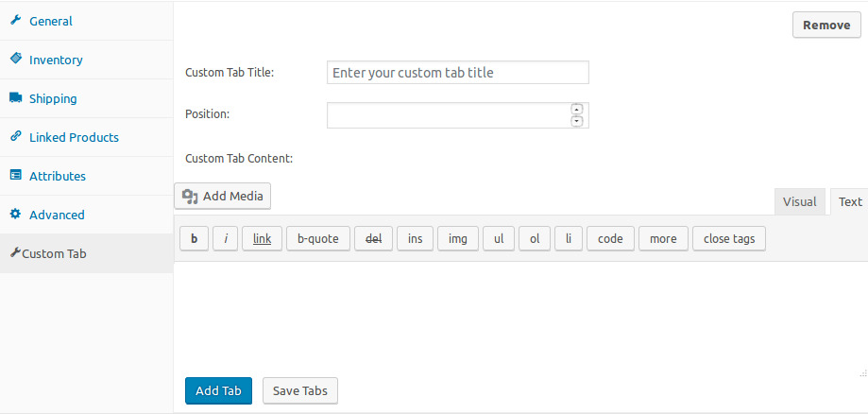Decrease Position value with down arrow
The height and width of the screenshot is (414, 868).
click(x=577, y=121)
